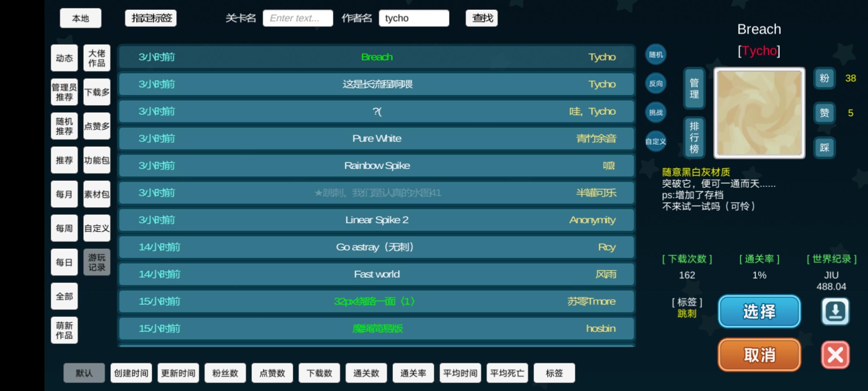The width and height of the screenshot is (868, 391).
Task: Click the download icon button
Action: click(835, 311)
